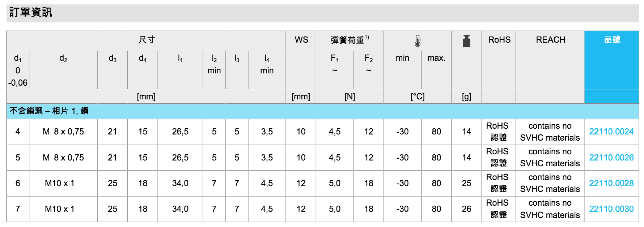Click the 訂單資訊 section title
The width and height of the screenshot is (644, 227).
[31, 13]
